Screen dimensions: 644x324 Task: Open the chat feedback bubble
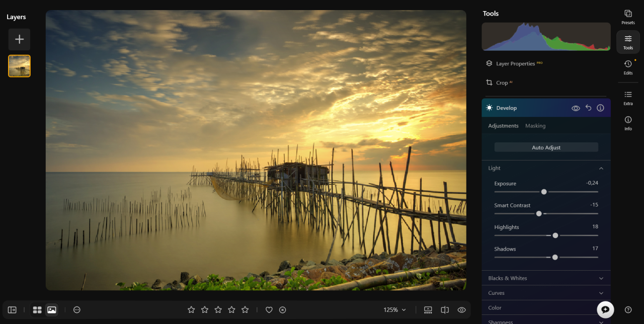pyautogui.click(x=605, y=310)
